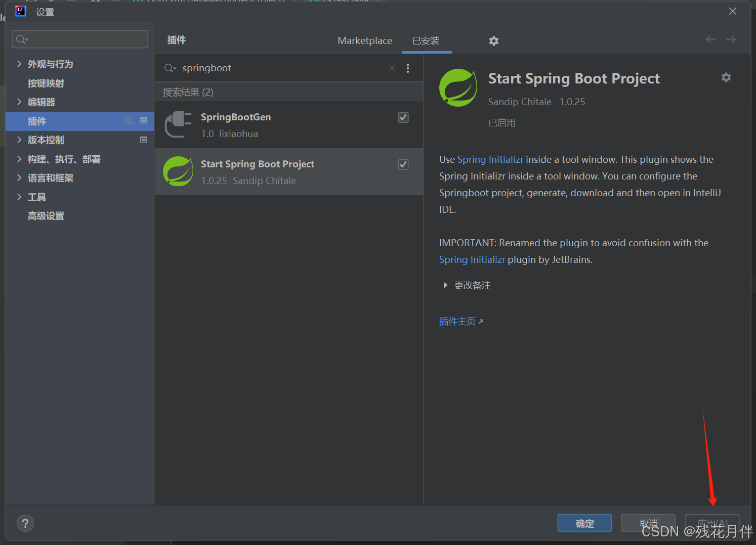The height and width of the screenshot is (545, 756).
Task: Disable the SpringBootGen plugin checkbox
Action: click(403, 117)
